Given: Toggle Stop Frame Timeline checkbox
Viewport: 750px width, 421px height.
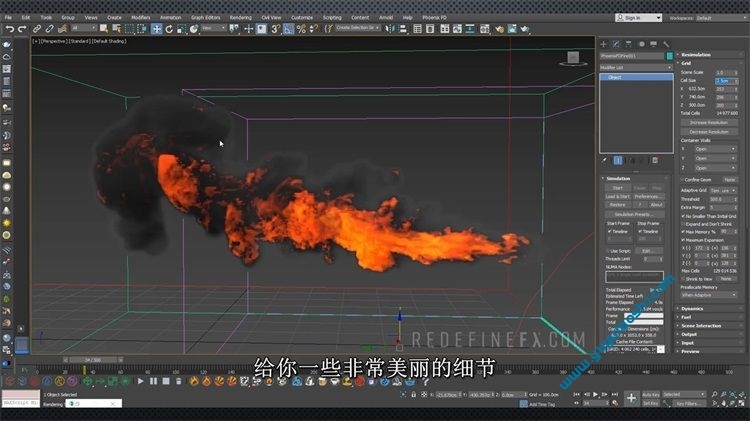Looking at the screenshot, I should 640,231.
